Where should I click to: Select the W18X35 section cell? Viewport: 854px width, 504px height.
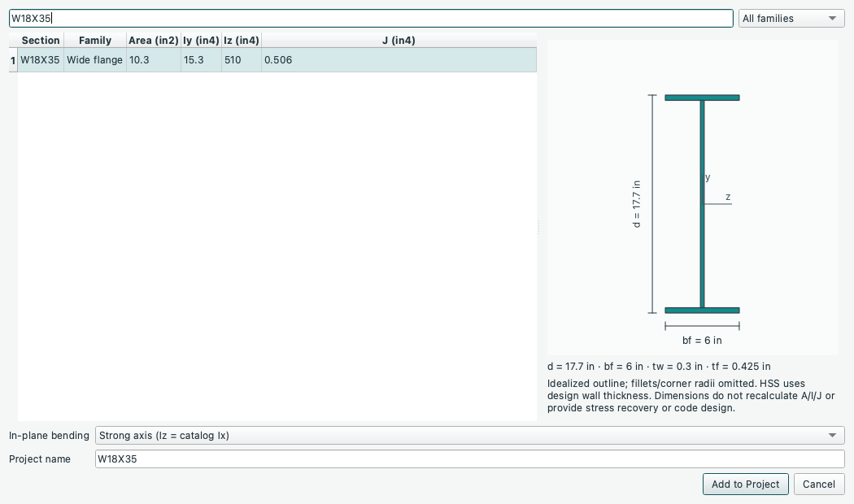pos(41,60)
